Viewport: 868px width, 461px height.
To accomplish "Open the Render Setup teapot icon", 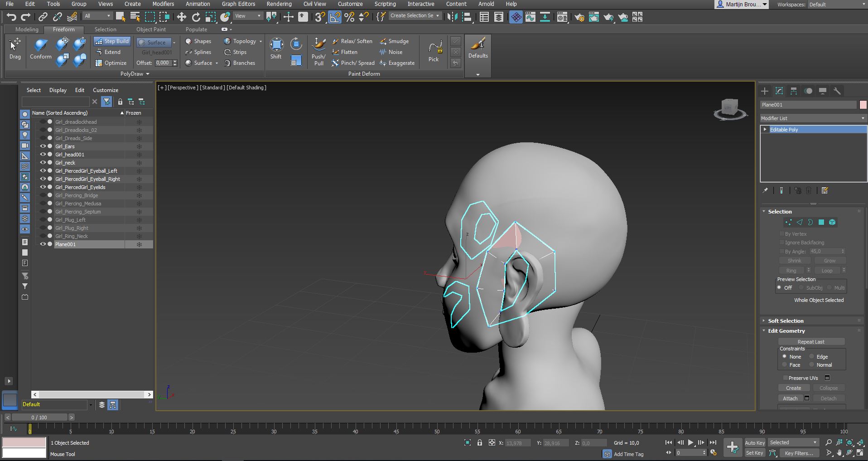I will click(580, 18).
